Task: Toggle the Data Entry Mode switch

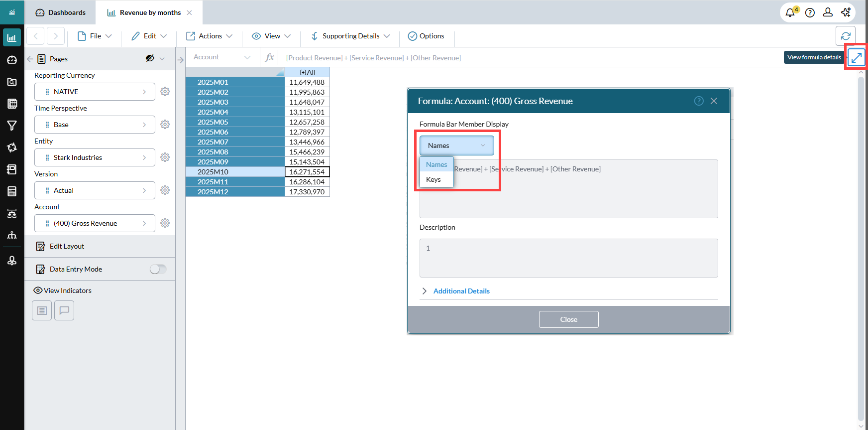Action: [158, 269]
